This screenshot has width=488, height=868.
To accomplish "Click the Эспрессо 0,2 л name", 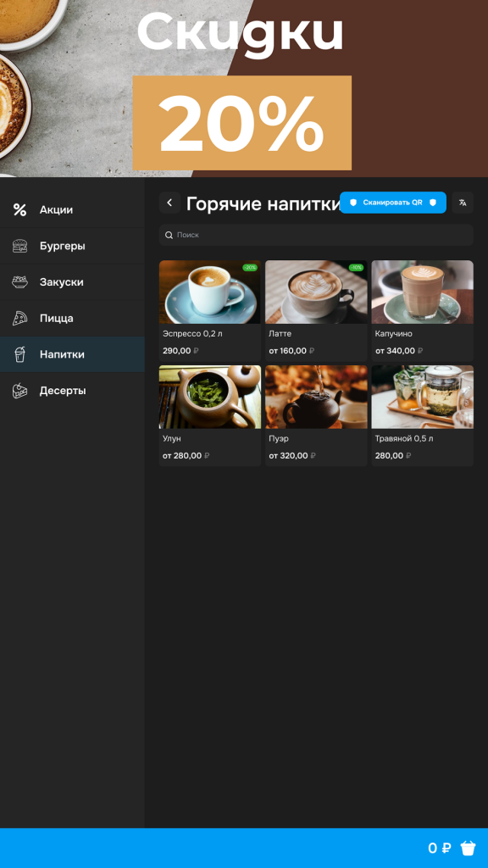I will 192,334.
